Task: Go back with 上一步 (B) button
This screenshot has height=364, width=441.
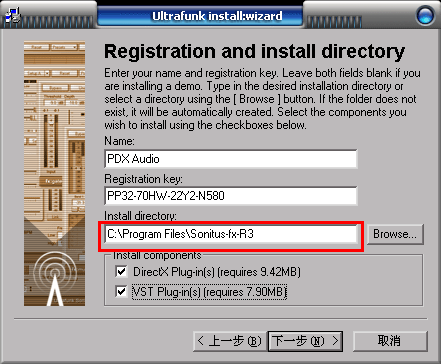Action: (x=230, y=341)
